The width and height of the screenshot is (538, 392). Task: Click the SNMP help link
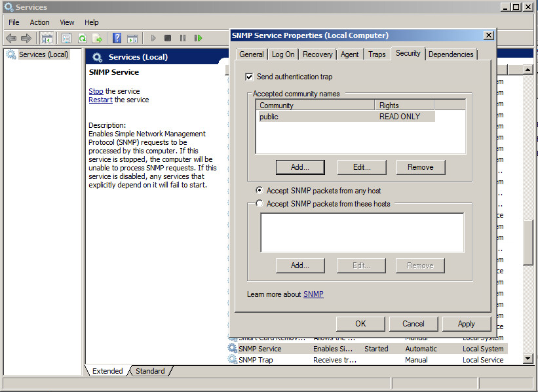point(313,294)
